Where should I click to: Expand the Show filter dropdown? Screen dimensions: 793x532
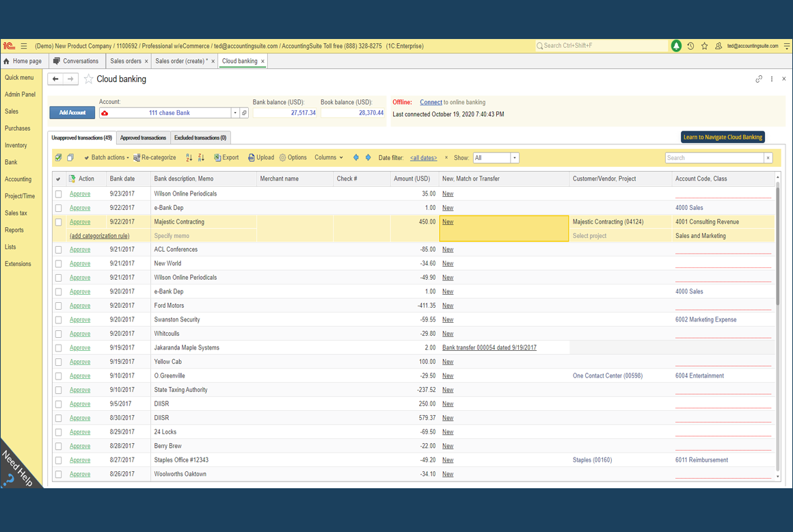515,158
